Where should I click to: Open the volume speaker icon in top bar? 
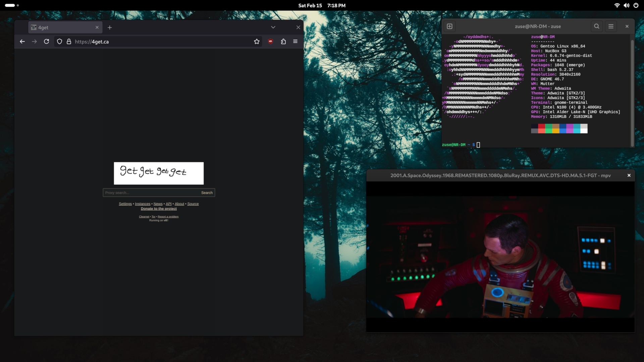pos(626,5)
